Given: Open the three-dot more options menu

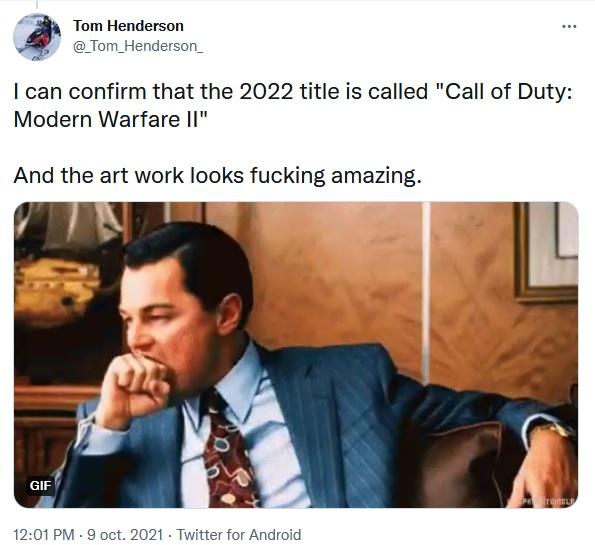Looking at the screenshot, I should point(569,27).
